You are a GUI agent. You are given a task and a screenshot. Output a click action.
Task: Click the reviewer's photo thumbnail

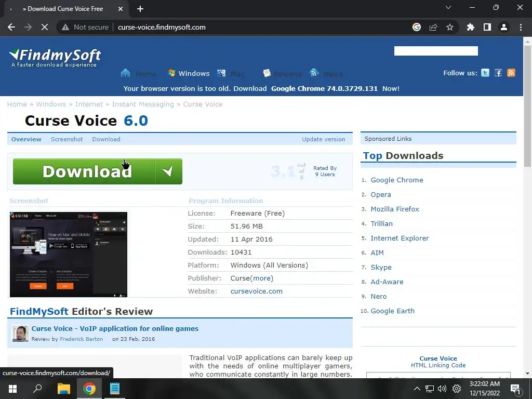(x=20, y=334)
